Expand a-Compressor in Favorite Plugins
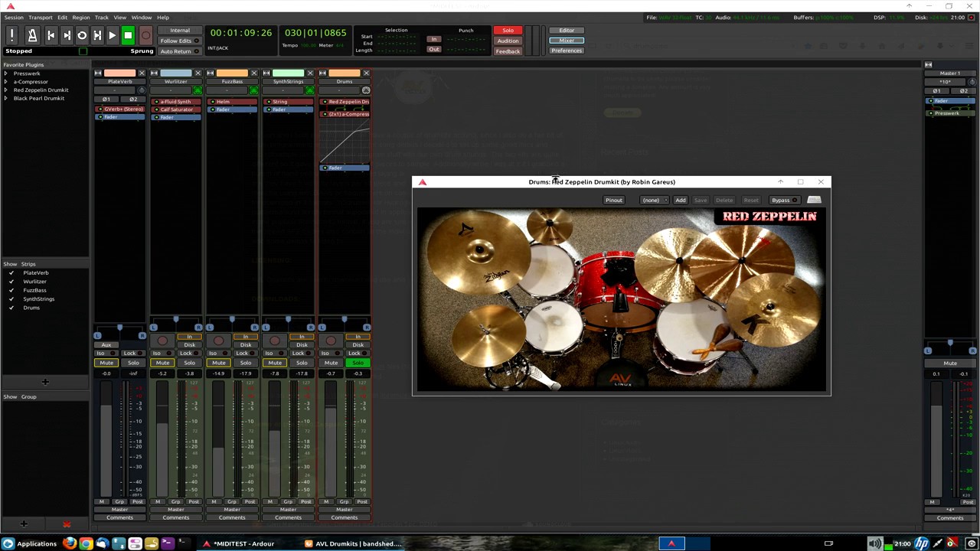This screenshot has height=551, width=980. pos(5,82)
